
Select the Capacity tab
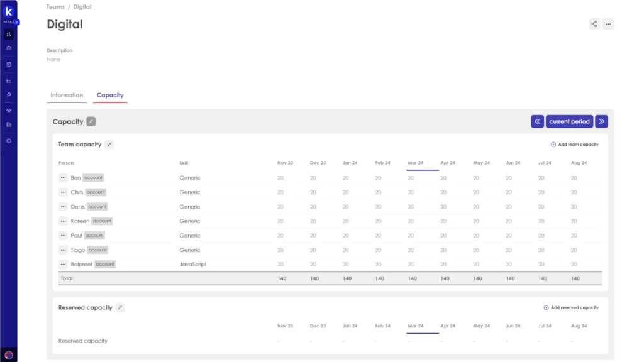tap(110, 96)
